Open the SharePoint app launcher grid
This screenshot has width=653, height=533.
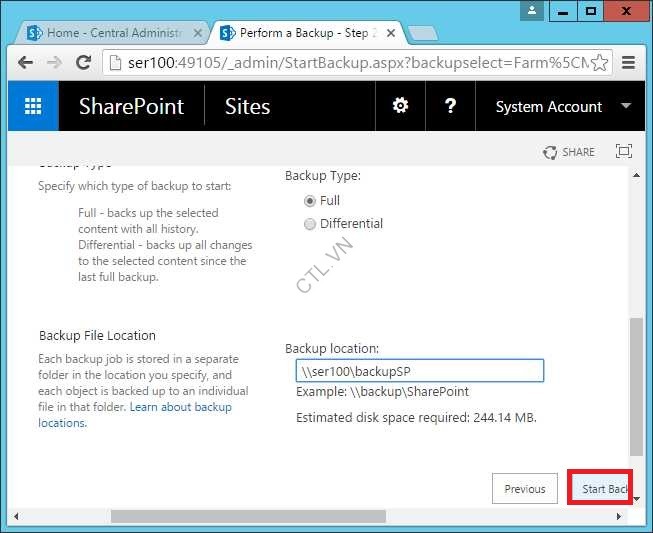coord(33,106)
